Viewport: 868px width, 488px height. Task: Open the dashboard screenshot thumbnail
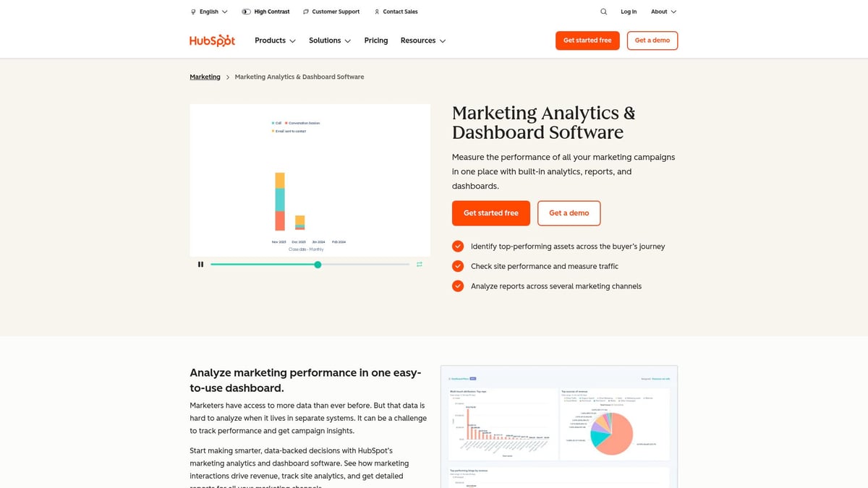(x=559, y=427)
